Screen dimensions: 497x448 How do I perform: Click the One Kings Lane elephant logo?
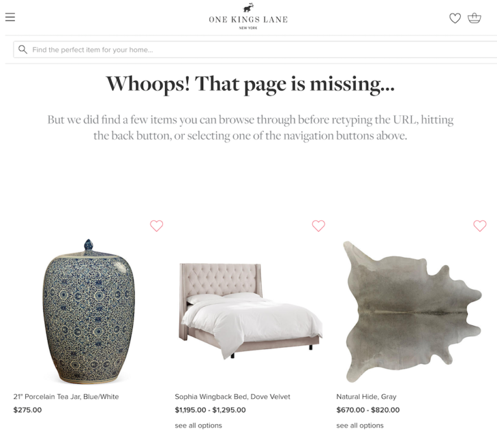(x=248, y=8)
